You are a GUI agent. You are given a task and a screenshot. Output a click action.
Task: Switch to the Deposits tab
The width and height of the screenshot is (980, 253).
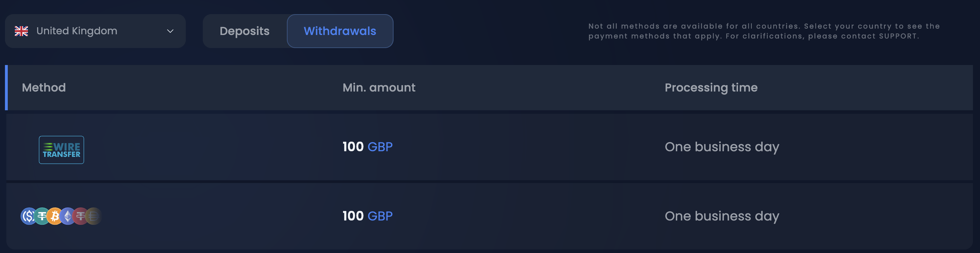tap(244, 31)
